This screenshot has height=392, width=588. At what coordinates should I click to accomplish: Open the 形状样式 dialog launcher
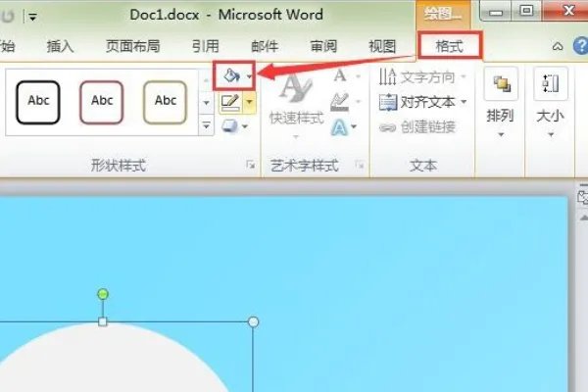click(251, 165)
